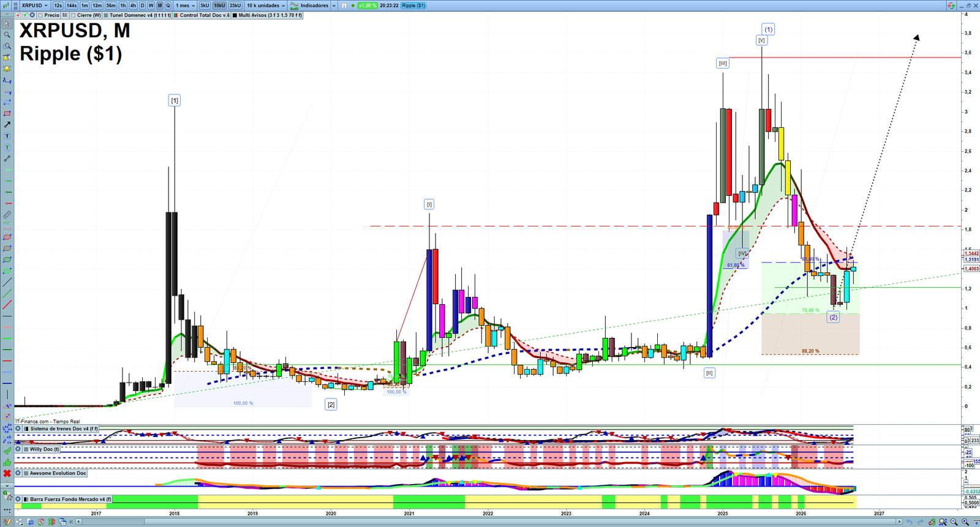The image size is (980, 527).
Task: Open the XRPUSD symbol dropdown
Action: pos(35,6)
